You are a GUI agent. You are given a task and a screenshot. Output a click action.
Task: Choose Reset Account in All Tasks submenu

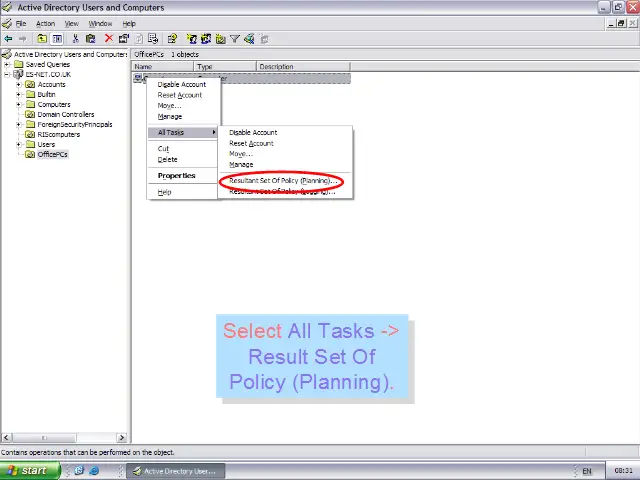tap(285, 143)
